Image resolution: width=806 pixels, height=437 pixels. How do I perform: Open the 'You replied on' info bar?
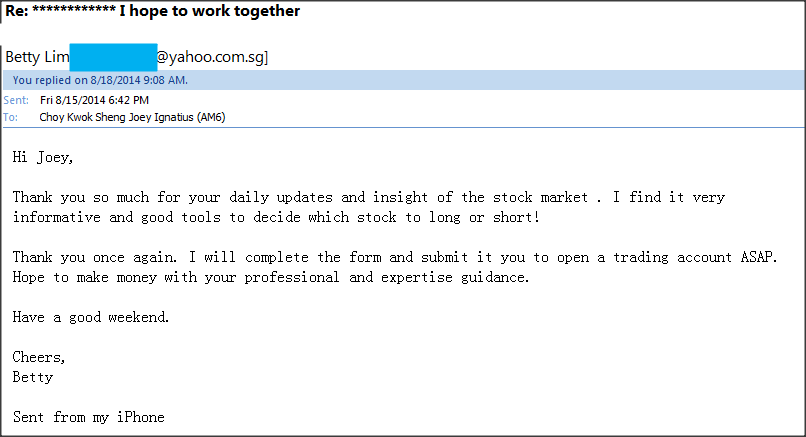(403, 80)
